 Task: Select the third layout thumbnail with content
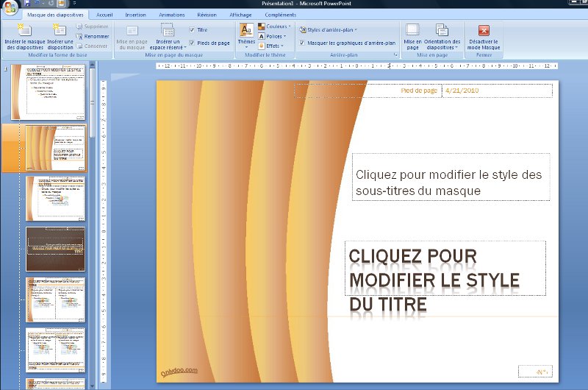56,199
